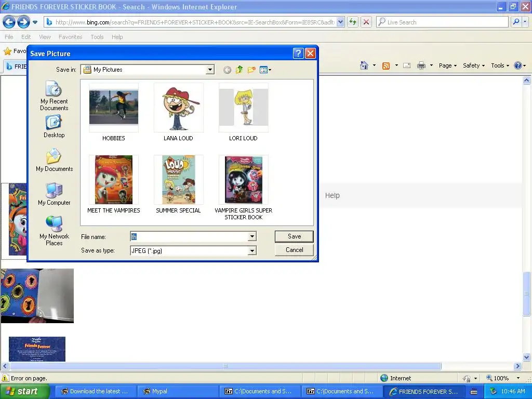Click the Refresh icon beside address bar
Screen dimensions: 532x399
pyautogui.click(x=353, y=22)
